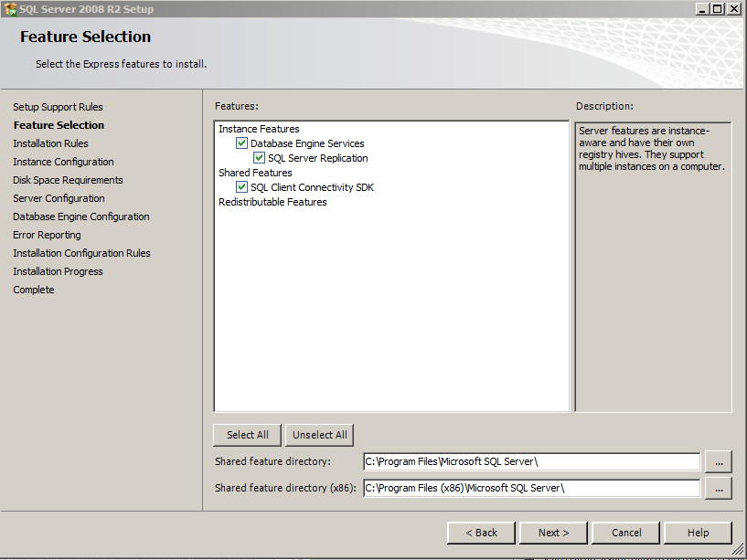Click the Select All button
Viewport: 747px width, 560px height.
coord(247,435)
